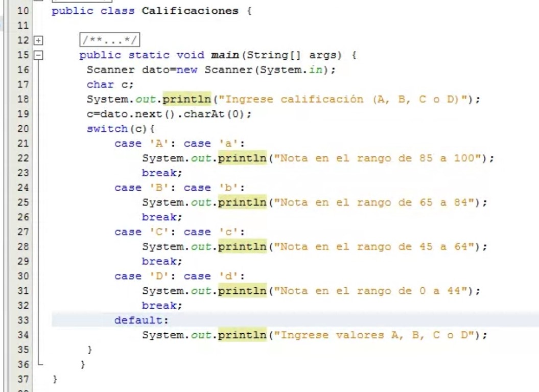The image size is (539, 392).
Task: Click the break statement on line 29
Action: click(x=162, y=262)
